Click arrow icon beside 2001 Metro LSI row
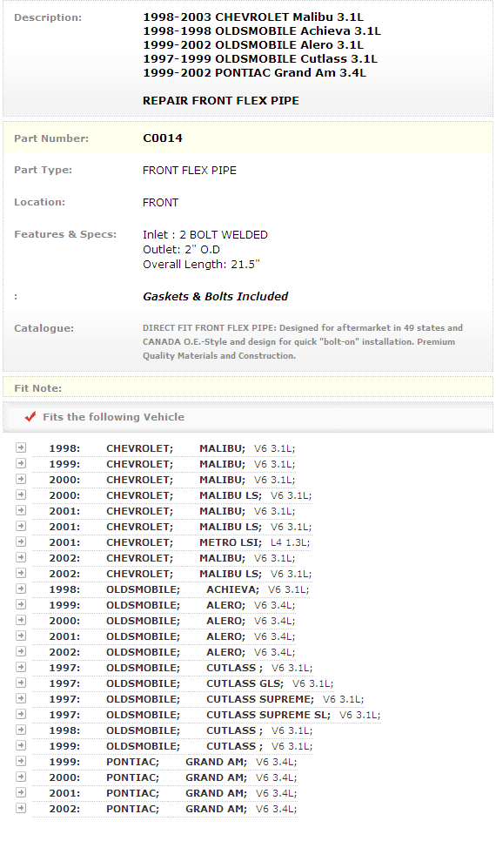This screenshot has height=868, width=496. coord(21,542)
